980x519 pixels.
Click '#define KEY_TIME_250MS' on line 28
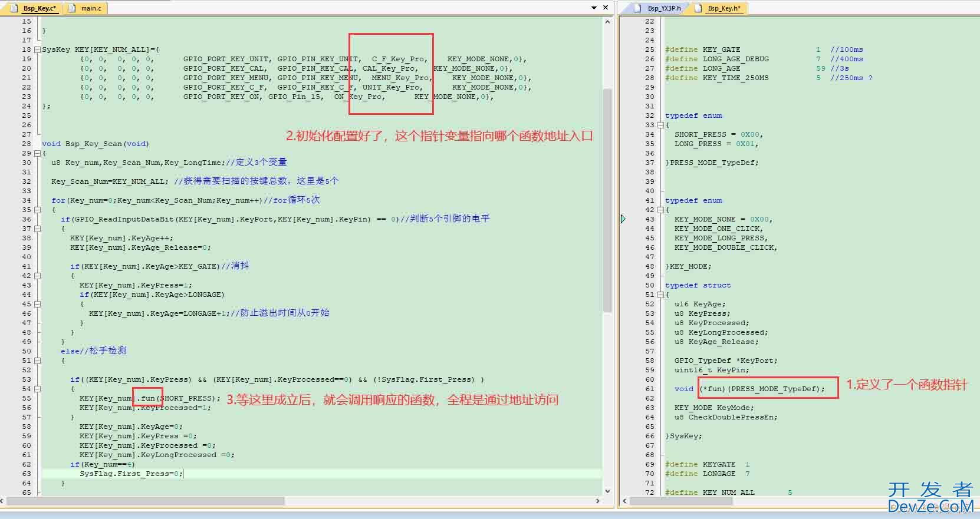point(717,78)
